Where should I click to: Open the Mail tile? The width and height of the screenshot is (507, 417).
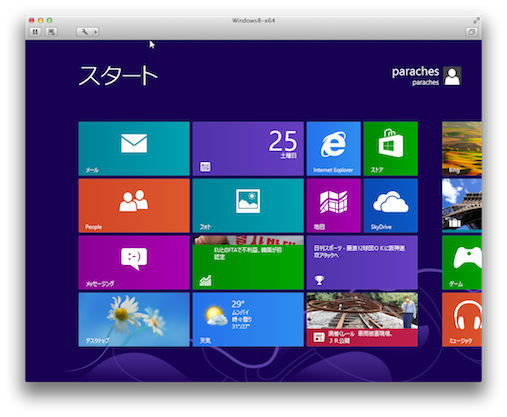134,149
